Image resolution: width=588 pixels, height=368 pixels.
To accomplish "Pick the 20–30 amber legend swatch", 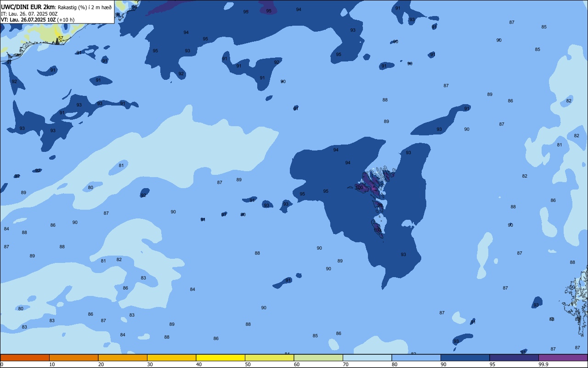I will (123, 357).
